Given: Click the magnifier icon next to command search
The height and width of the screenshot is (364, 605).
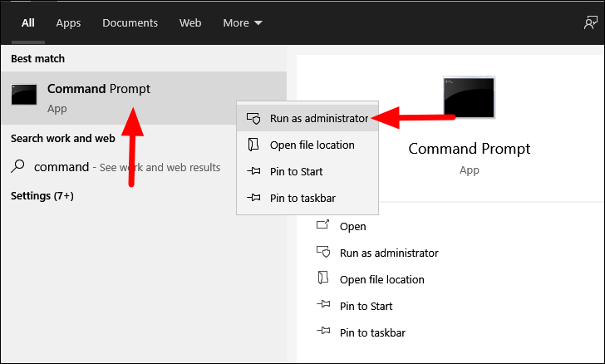Looking at the screenshot, I should point(17,166).
